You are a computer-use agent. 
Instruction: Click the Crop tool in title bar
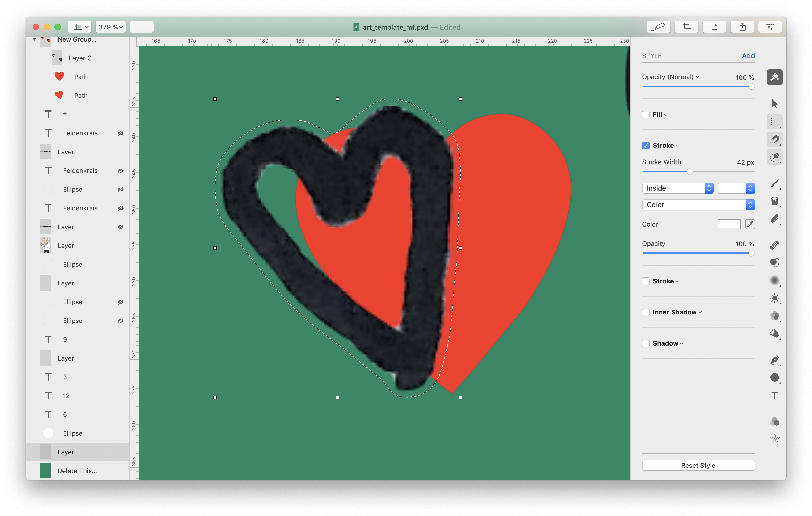[686, 27]
